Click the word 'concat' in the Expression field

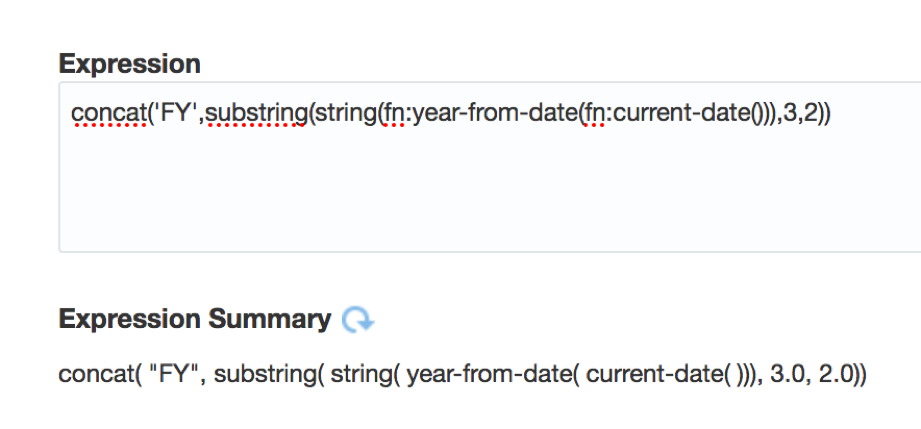(x=105, y=114)
